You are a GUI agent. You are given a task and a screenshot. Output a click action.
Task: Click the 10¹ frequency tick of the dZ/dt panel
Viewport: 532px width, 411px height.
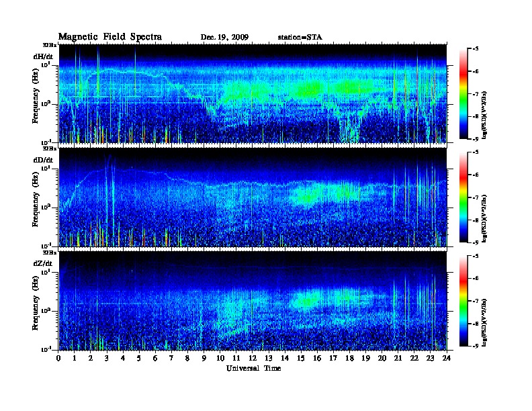[46, 272]
